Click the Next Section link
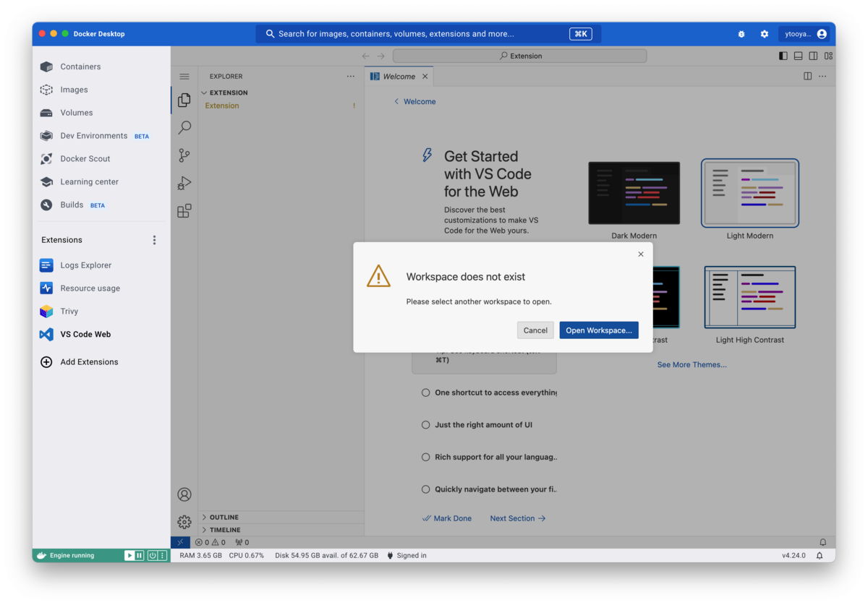 (518, 518)
